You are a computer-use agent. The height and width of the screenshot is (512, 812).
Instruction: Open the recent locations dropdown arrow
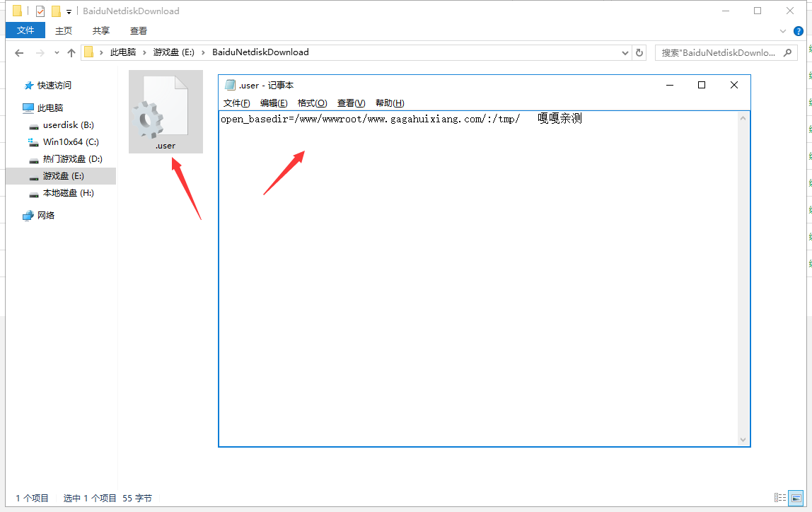(x=57, y=52)
